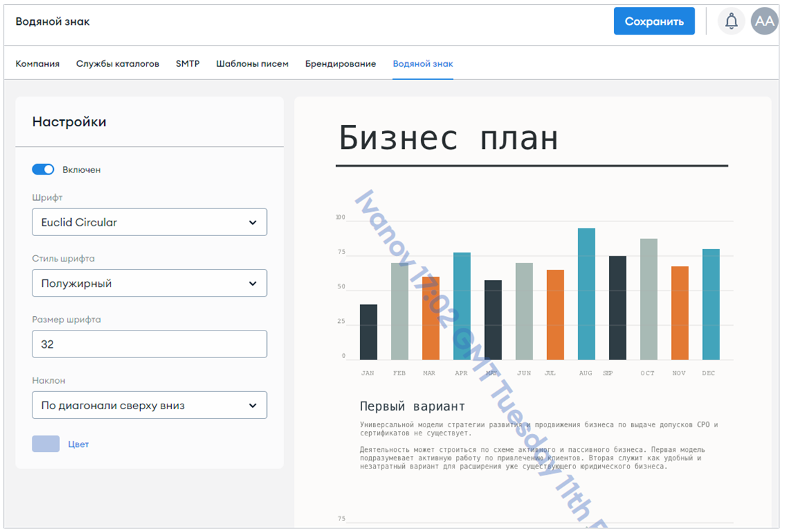Click the font dropdown chevron arrow

point(253,222)
